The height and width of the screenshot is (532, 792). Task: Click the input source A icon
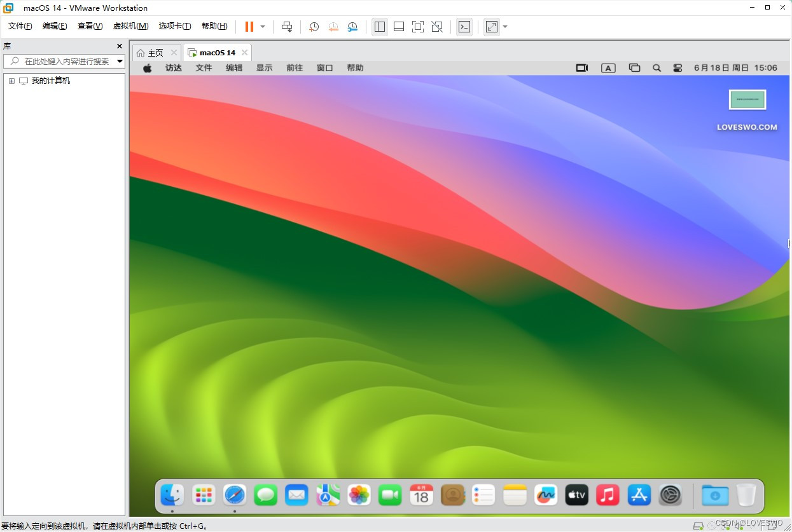[x=608, y=68]
